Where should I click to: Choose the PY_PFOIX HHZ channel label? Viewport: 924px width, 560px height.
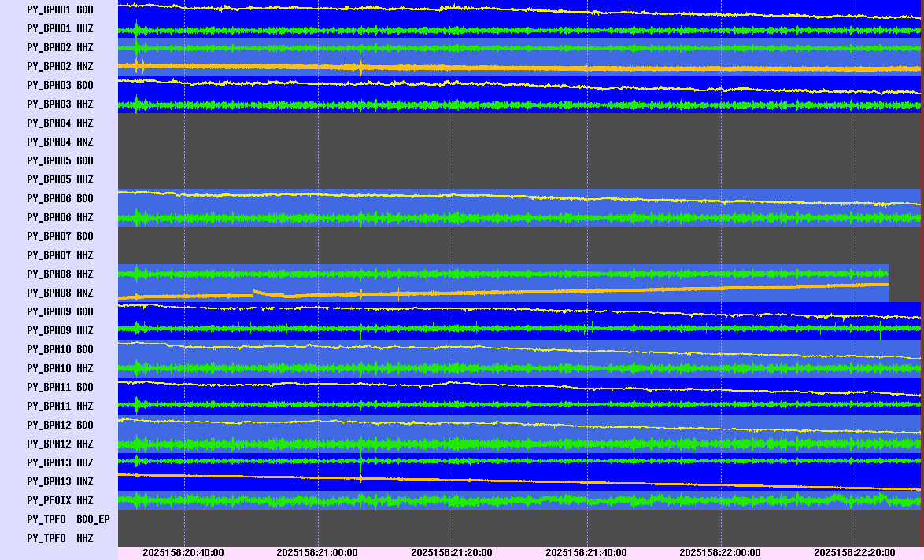coord(60,500)
